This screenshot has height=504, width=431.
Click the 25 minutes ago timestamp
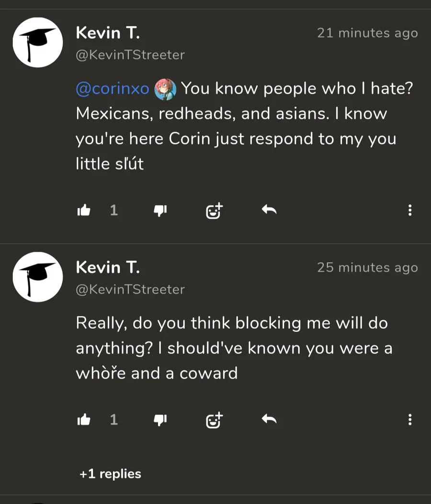367,268
